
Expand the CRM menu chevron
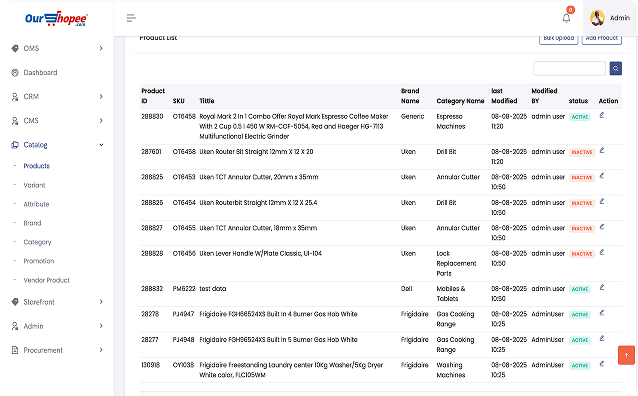101,96
